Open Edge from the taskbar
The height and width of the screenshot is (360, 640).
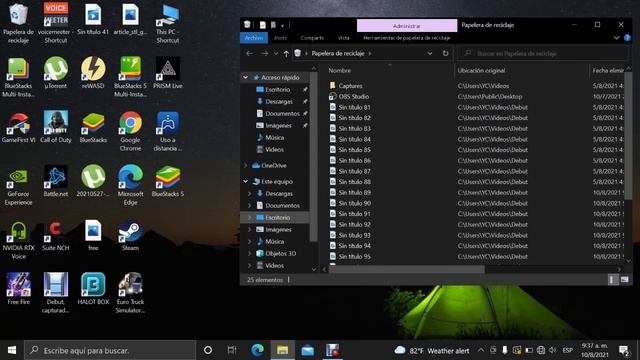(x=258, y=350)
